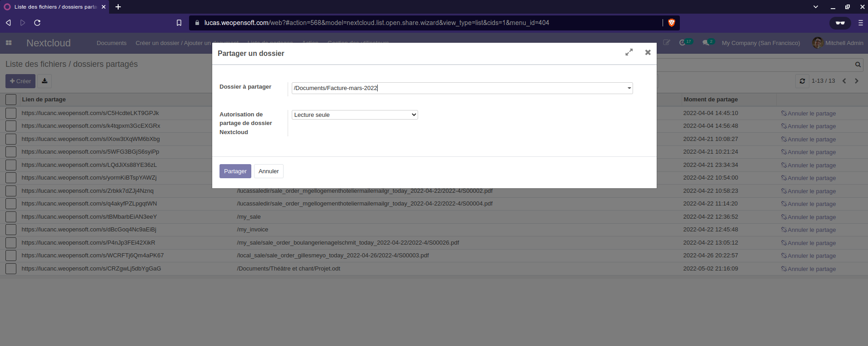868x346 pixels.
Task: Open the conversations icon with badge 2
Action: click(x=708, y=42)
